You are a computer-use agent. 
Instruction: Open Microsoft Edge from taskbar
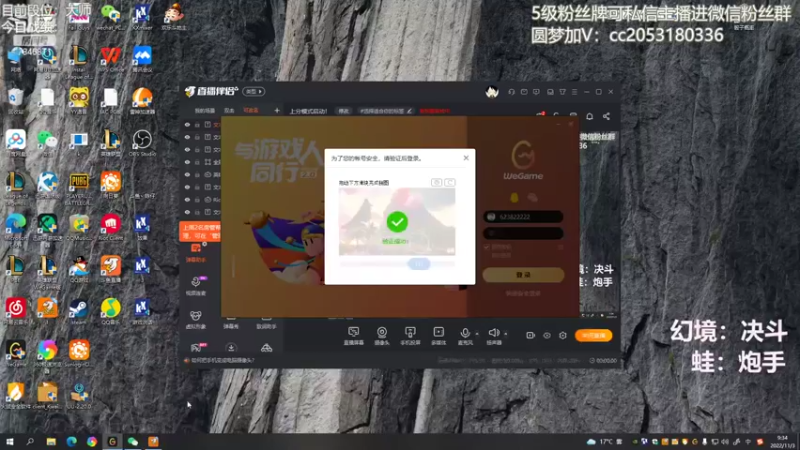pyautogui.click(x=71, y=441)
